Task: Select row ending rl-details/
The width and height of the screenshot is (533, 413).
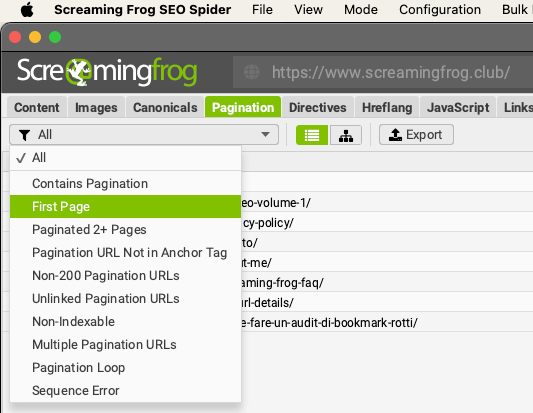Action: (x=387, y=303)
